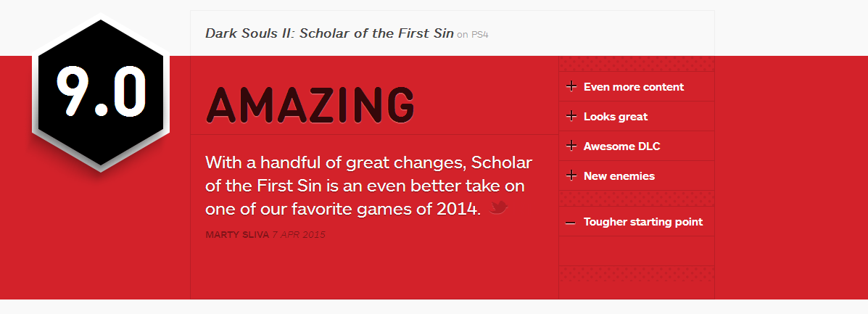The width and height of the screenshot is (868, 314).
Task: Select the Tougher starting point con text
Action: 643,222
